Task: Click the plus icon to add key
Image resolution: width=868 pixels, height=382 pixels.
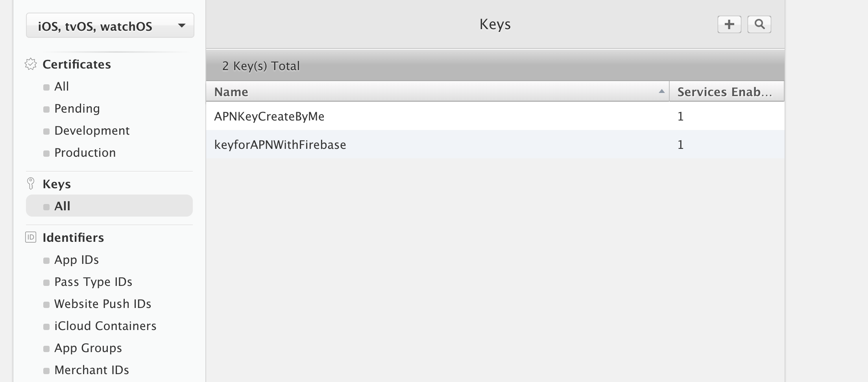Action: click(729, 24)
